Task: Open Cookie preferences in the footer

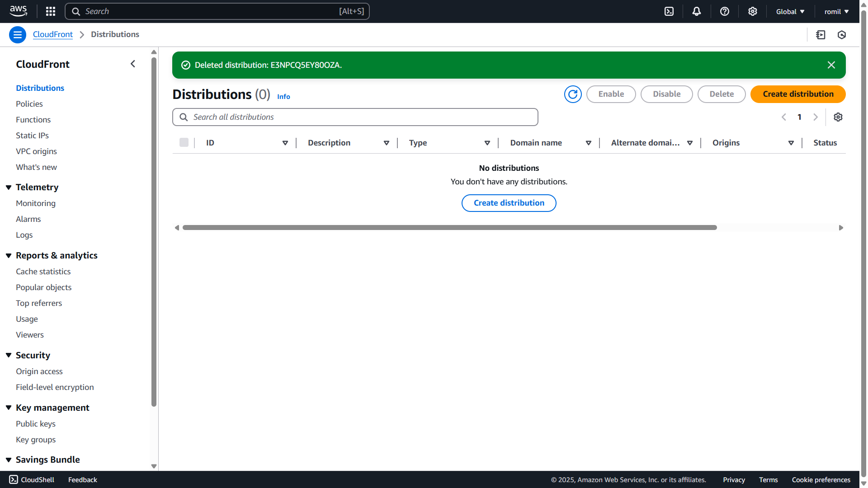Action: point(821,480)
